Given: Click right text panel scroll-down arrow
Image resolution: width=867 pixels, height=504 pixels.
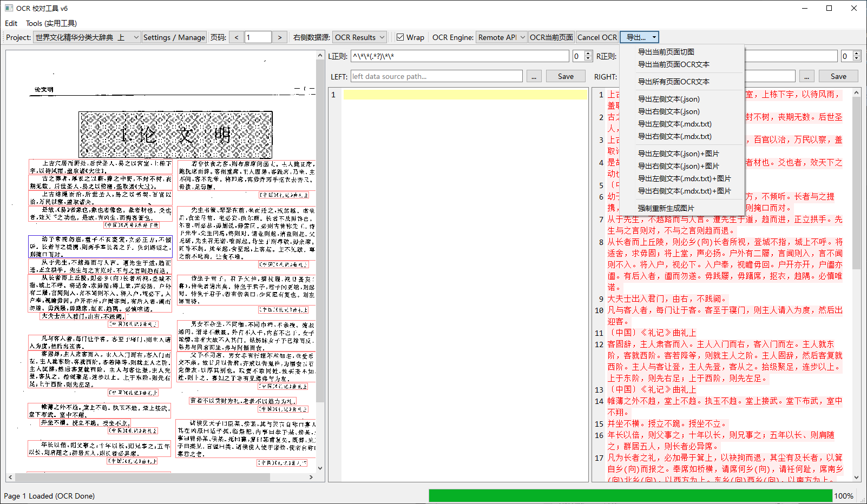Looking at the screenshot, I should 856,478.
